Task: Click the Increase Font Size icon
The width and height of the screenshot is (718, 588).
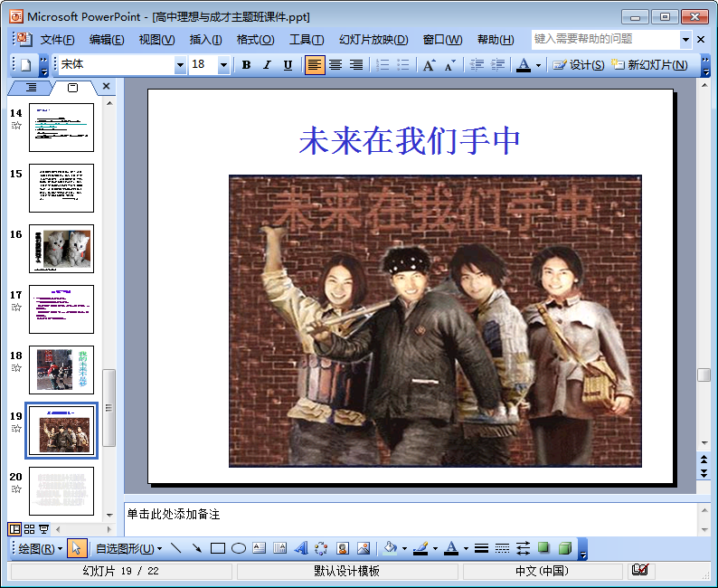Action: point(429,65)
